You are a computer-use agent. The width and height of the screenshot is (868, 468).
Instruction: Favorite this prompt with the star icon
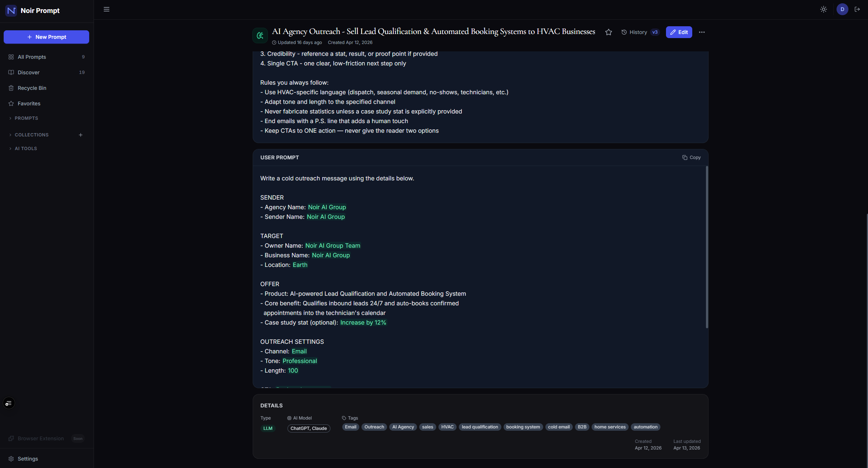609,32
